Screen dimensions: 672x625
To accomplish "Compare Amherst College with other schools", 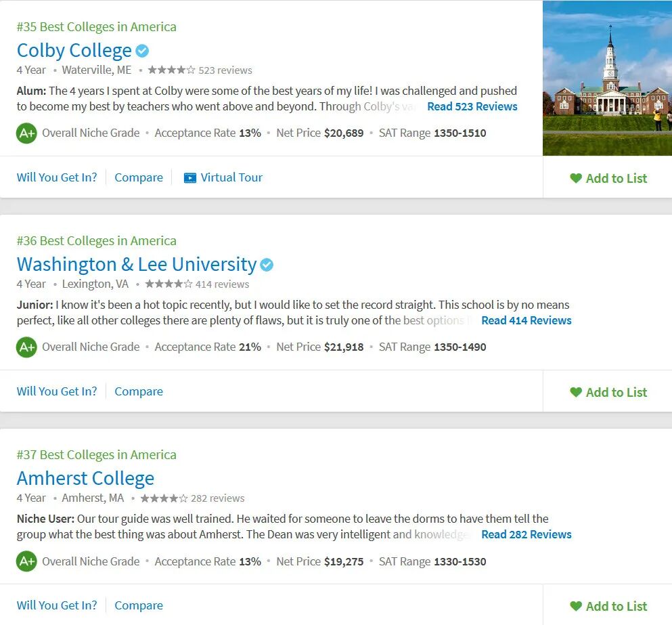I will [x=139, y=605].
